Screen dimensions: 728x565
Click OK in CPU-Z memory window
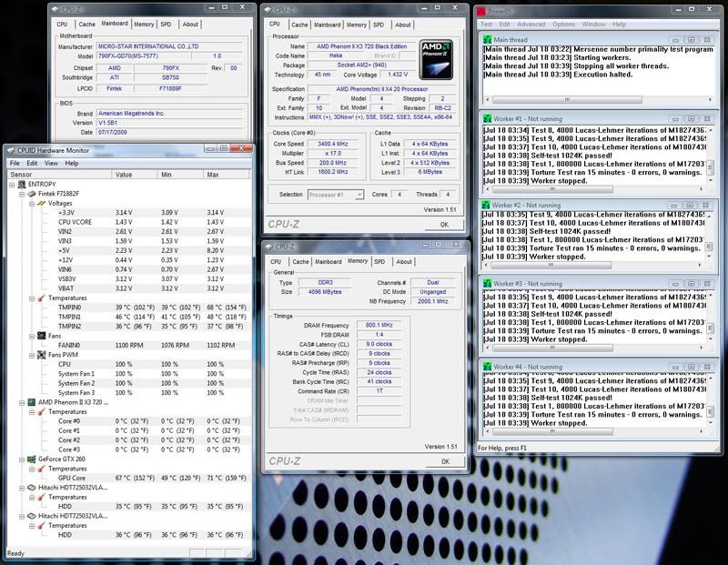click(x=445, y=461)
